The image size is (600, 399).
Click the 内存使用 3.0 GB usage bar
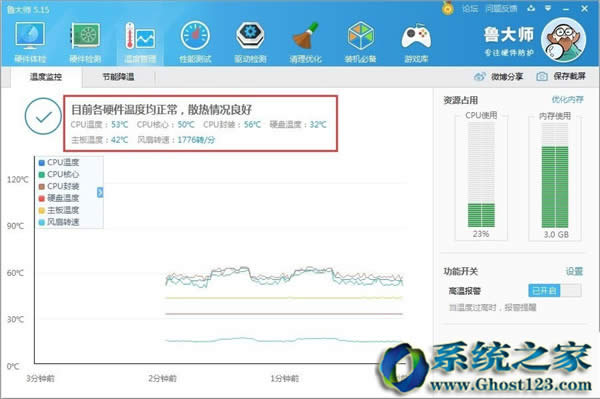point(555,175)
